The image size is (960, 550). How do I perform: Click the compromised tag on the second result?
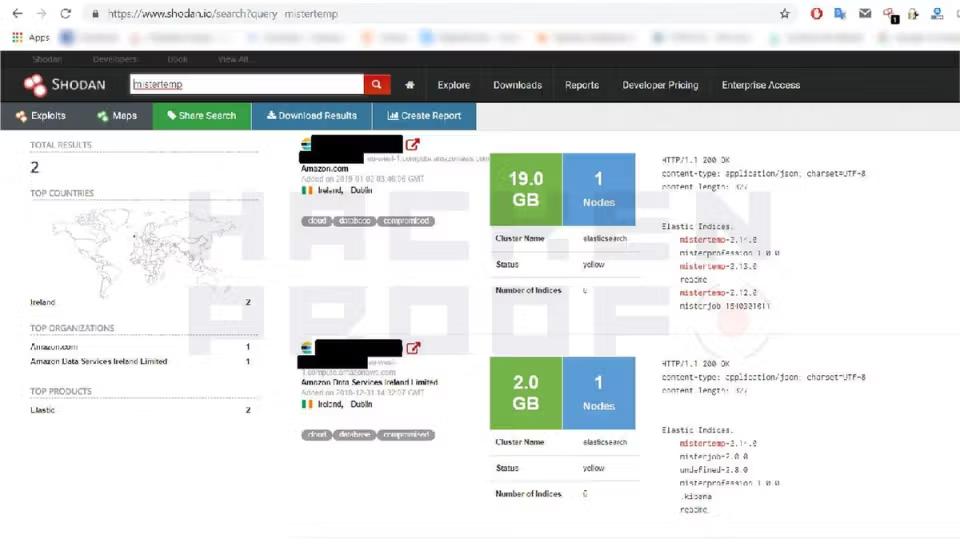(406, 435)
